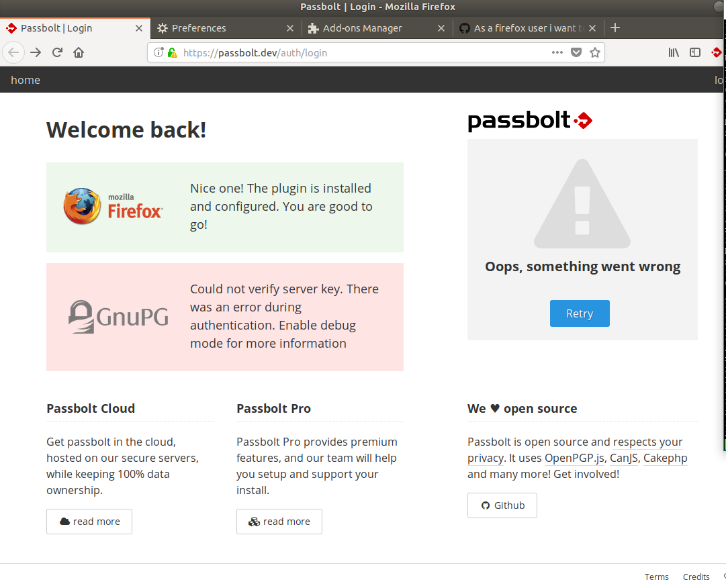Save page to Pocket
Viewport: 726px width, 588px height.
pos(576,52)
